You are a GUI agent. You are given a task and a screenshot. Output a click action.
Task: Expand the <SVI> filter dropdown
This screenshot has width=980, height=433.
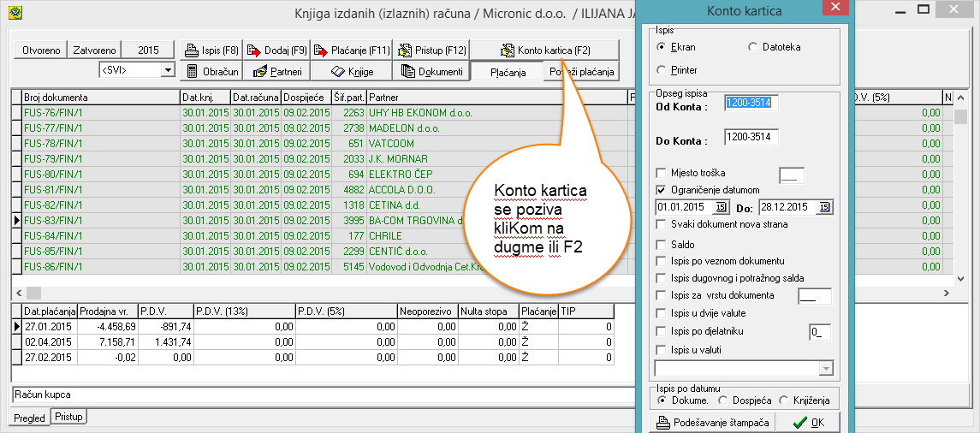pyautogui.click(x=168, y=70)
